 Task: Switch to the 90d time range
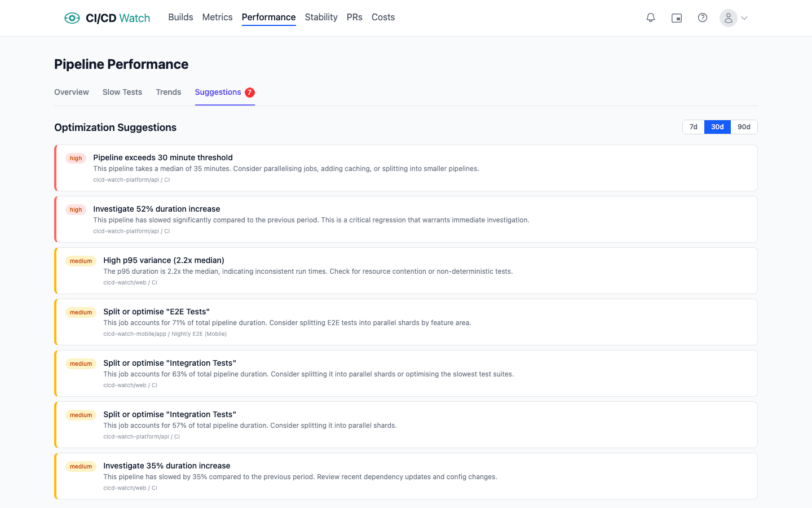(744, 127)
